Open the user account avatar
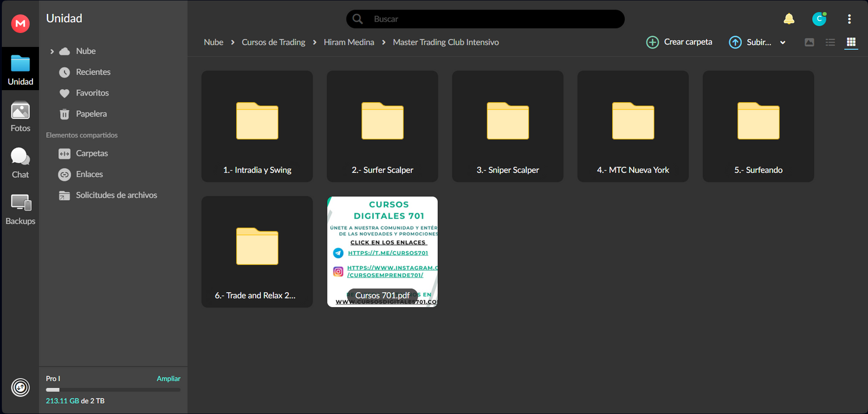Viewport: 868px width, 414px height. pos(819,19)
